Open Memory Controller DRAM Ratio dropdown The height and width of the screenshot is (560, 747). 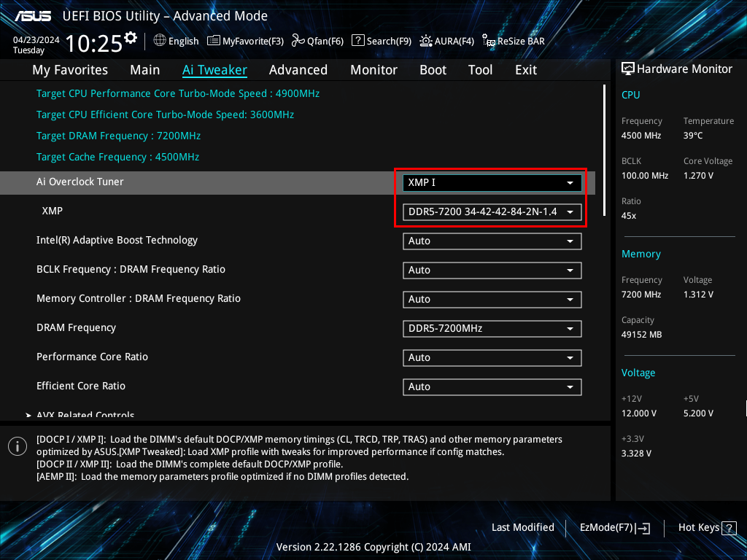pos(492,300)
